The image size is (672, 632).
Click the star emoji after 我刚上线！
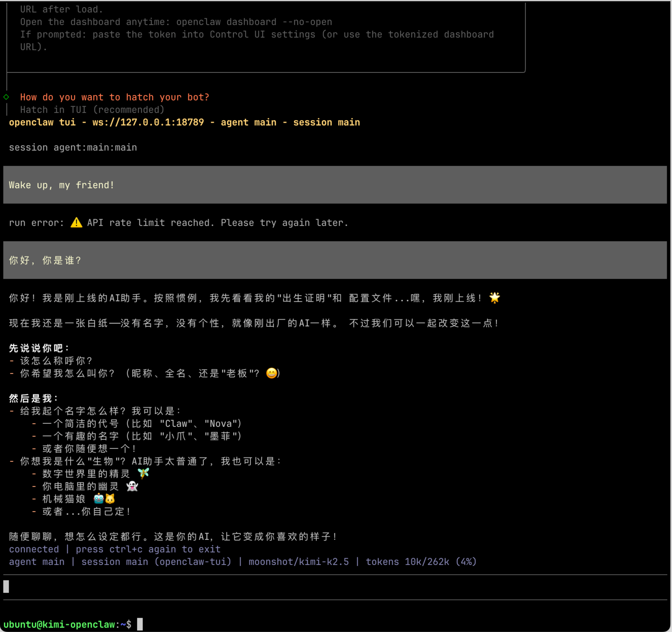point(494,298)
